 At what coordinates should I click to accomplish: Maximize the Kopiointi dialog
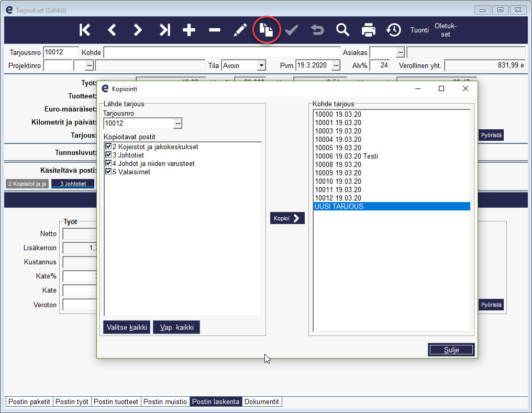coord(441,89)
